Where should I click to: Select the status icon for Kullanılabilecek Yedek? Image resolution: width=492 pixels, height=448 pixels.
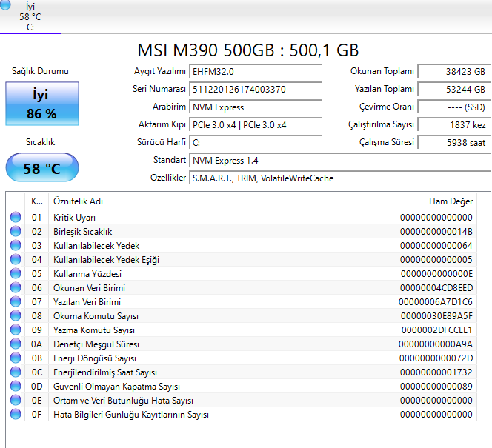coord(16,246)
